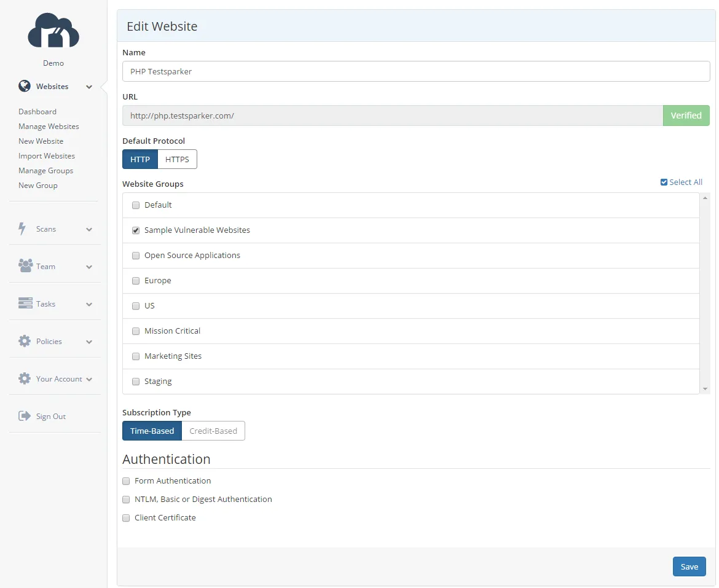Screen dimensions: 719x588
Task: Click the Websites globe icon
Action: click(x=24, y=86)
